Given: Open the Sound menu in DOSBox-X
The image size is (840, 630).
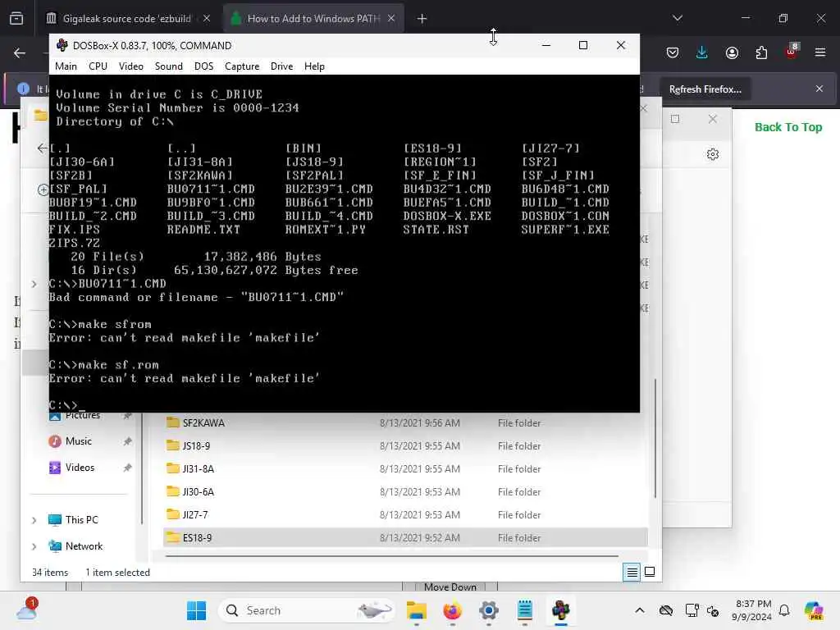Looking at the screenshot, I should [x=169, y=66].
